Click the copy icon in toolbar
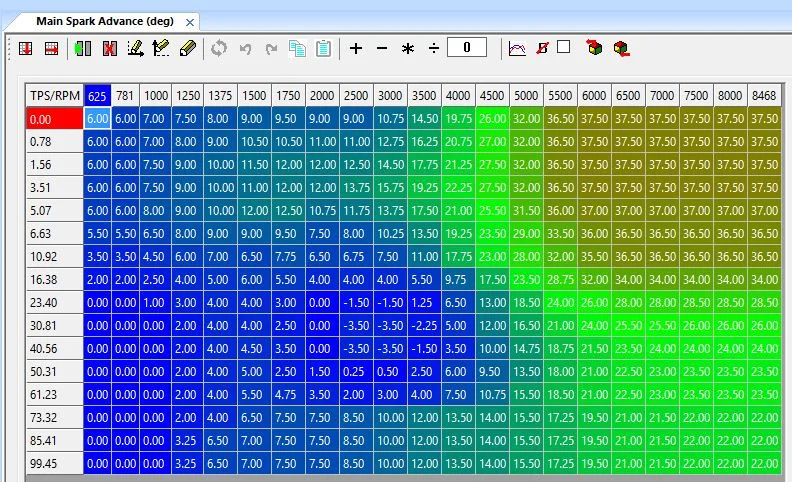This screenshot has width=792, height=482. pyautogui.click(x=297, y=47)
